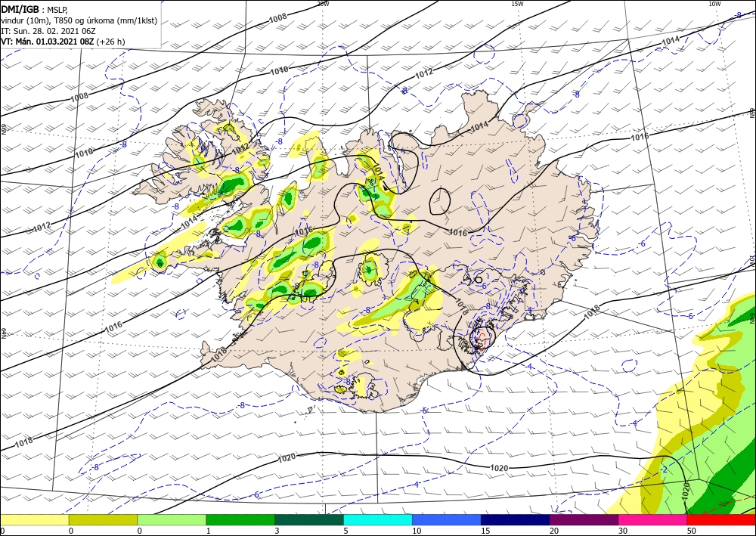Click legend scale value '3'
This screenshot has width=756, height=536.
[x=277, y=531]
